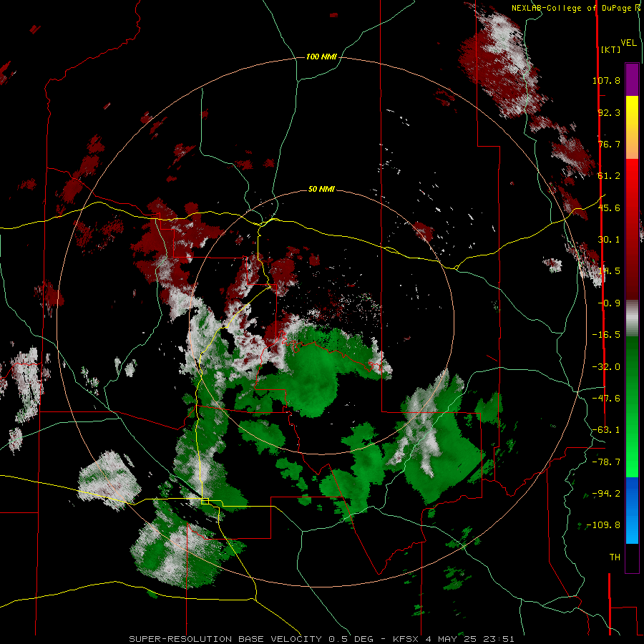Click the Super-Resolution Base Velocity caption
Viewport: 644px width, 644px height.
coord(321,639)
